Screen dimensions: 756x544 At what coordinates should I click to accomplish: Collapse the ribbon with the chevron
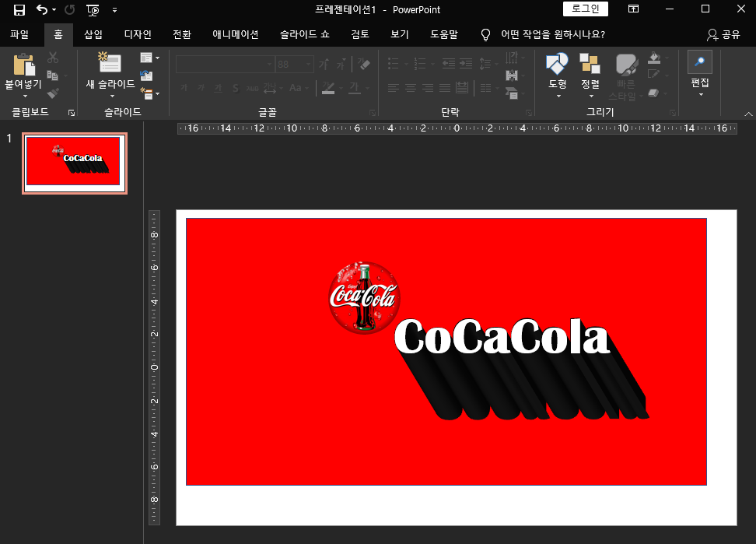coord(748,114)
